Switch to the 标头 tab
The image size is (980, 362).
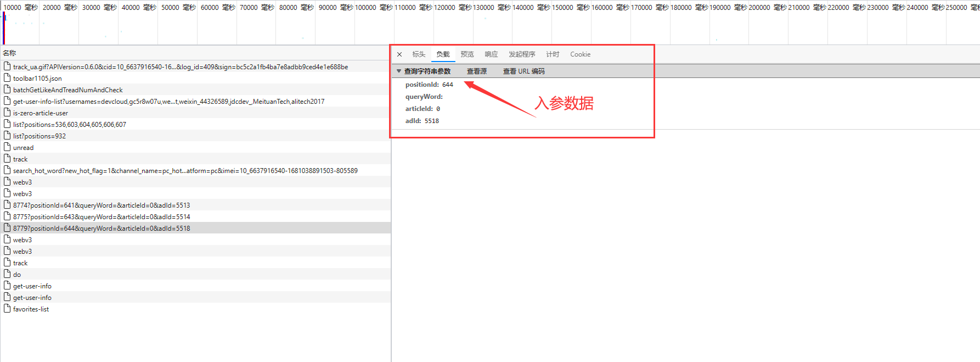click(419, 54)
